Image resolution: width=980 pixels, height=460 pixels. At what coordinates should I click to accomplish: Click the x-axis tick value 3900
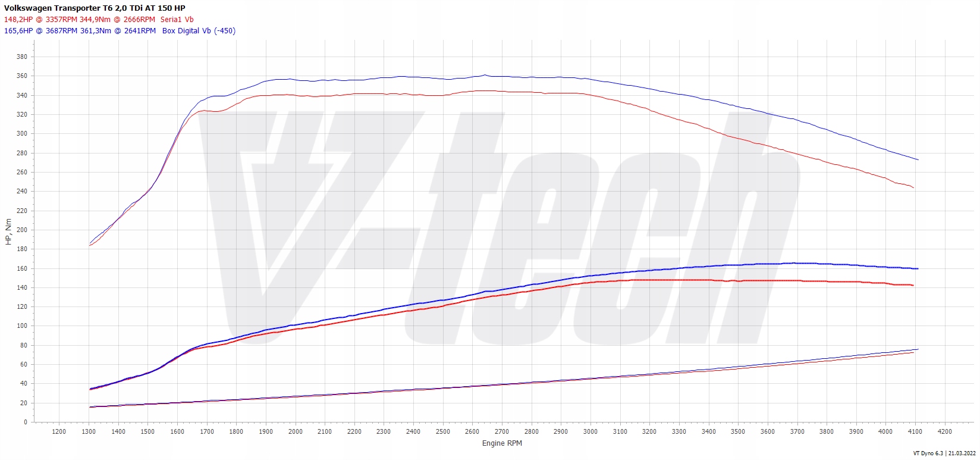(x=856, y=432)
